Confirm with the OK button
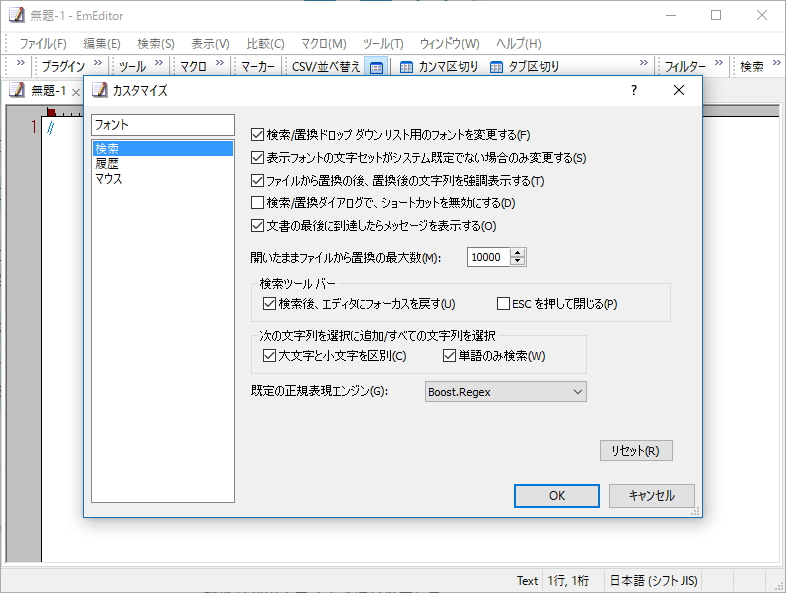 pos(556,496)
